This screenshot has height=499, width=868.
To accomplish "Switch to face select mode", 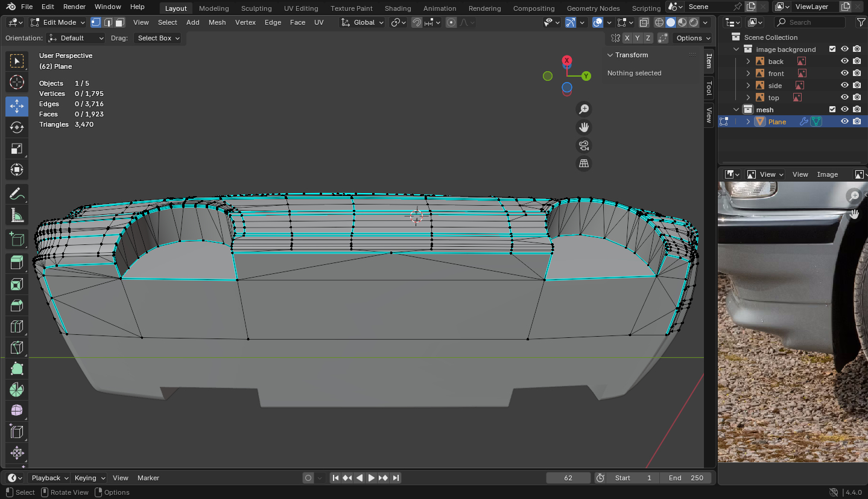I will [x=120, y=22].
